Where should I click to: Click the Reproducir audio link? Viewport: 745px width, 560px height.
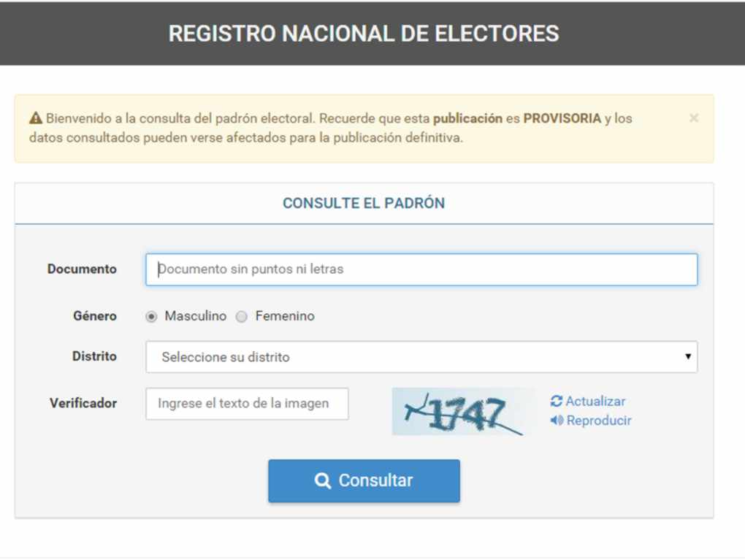pyautogui.click(x=598, y=421)
